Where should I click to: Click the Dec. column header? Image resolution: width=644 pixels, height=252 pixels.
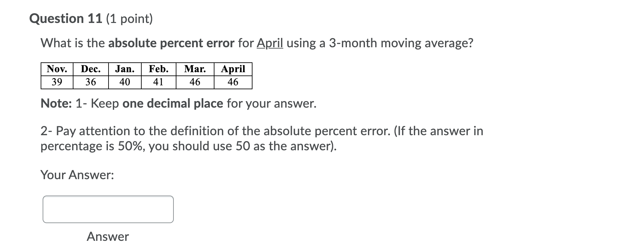click(91, 69)
